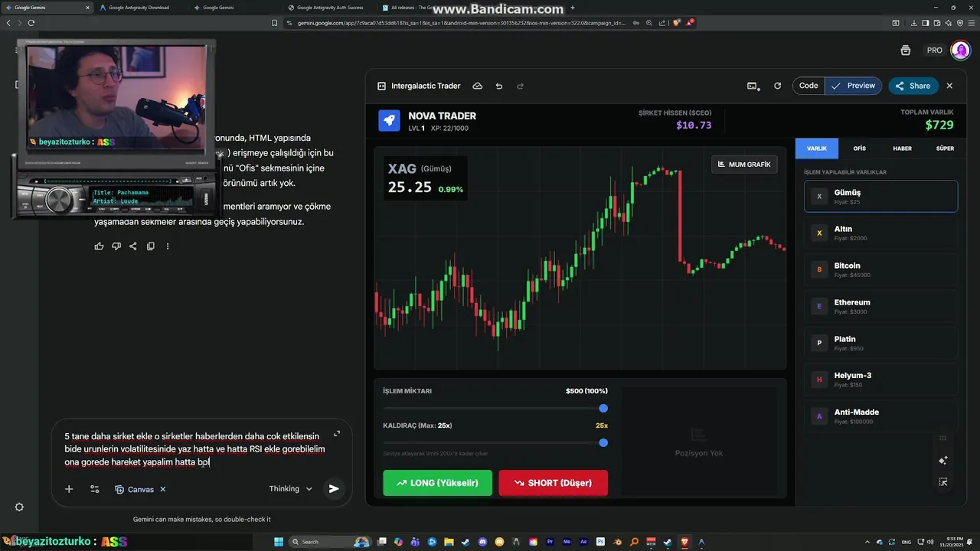Viewport: 980px width, 551px height.
Task: Click the Şirket Hissen $10.73 value
Action: coord(694,125)
